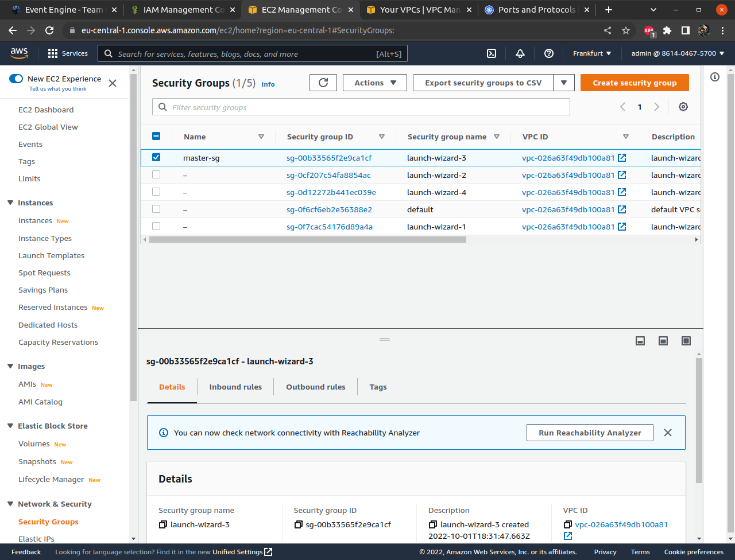Copy the security group name launch-wizard-3
735x560 pixels.
click(x=163, y=524)
